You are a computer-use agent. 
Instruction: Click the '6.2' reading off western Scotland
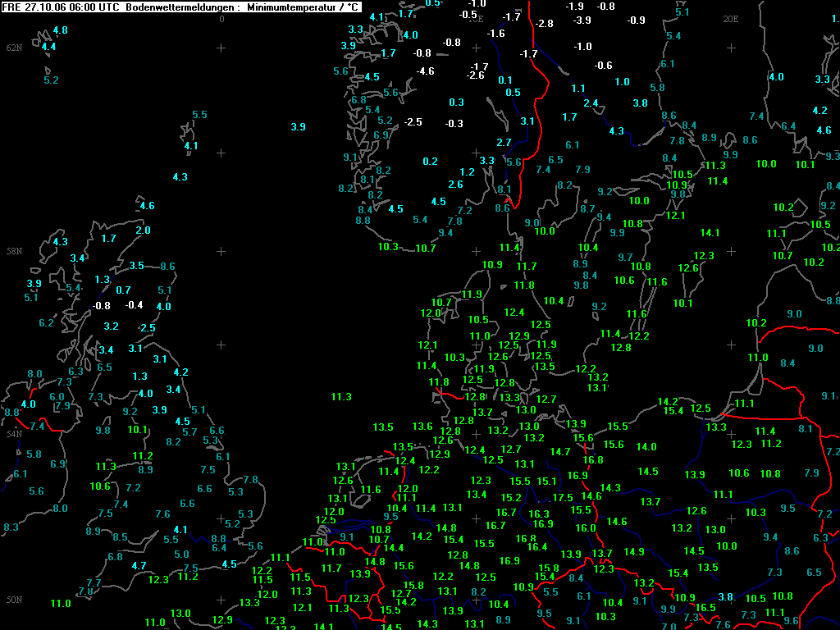point(47,323)
